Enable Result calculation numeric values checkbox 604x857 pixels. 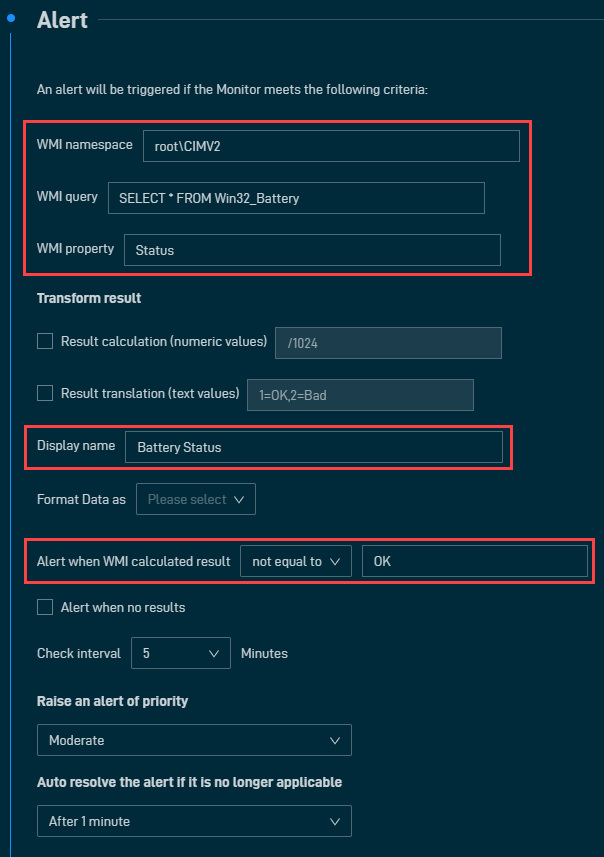click(45, 341)
